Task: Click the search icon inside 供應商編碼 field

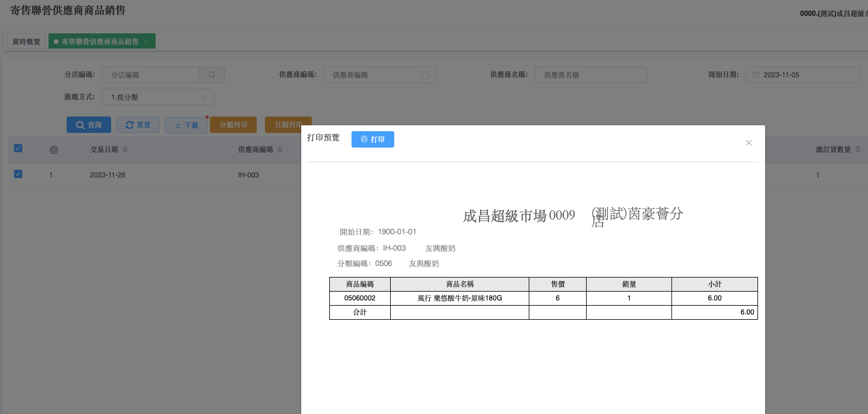Action: coord(425,75)
